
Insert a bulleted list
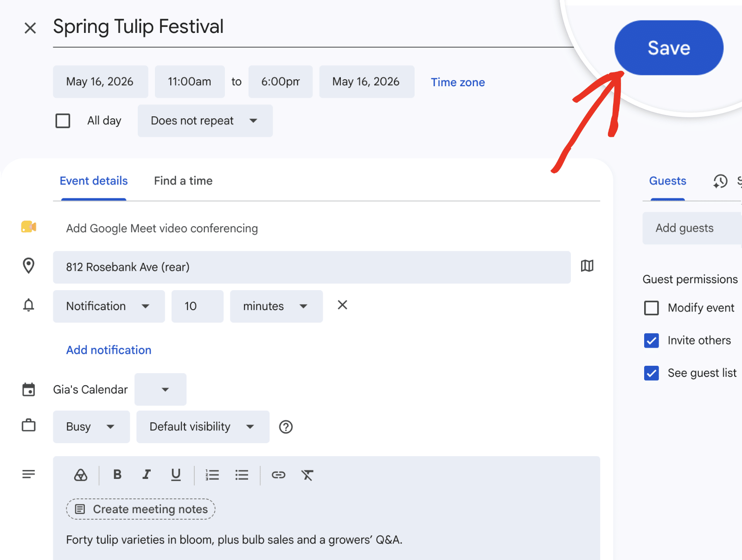point(242,475)
